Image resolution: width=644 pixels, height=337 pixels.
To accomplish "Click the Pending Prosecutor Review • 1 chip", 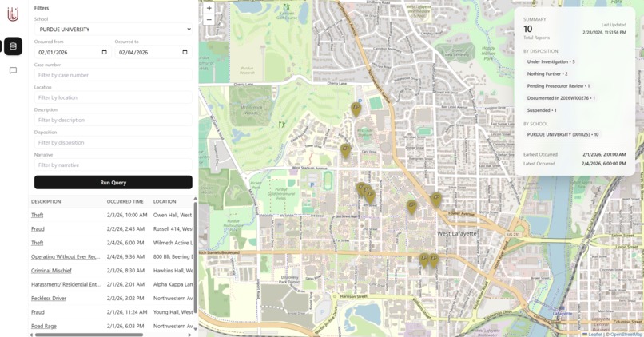I will [559, 86].
